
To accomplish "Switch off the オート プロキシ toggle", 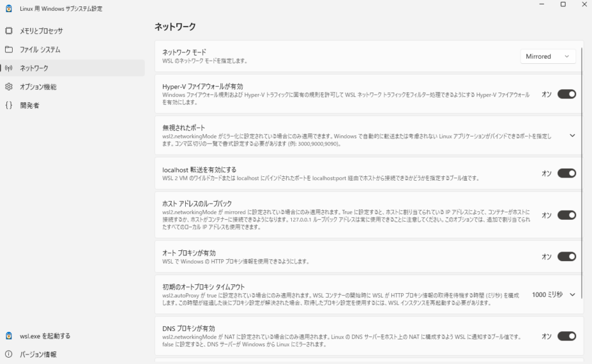I will [x=566, y=257].
